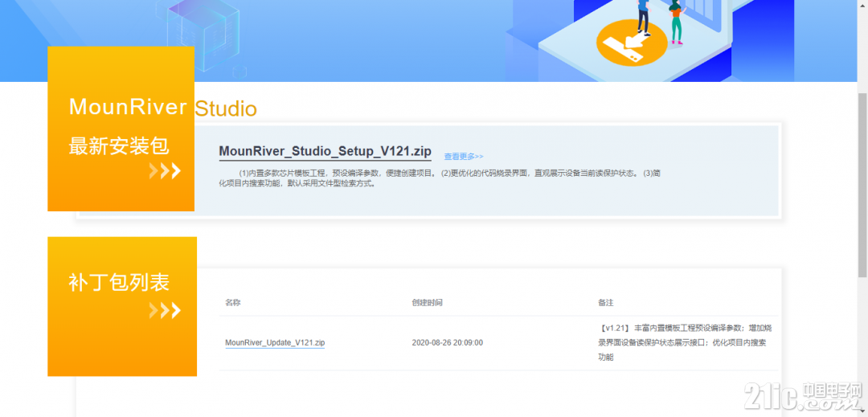
Task: Download MounRiver_Update_V121.zip patch
Action: click(x=275, y=343)
